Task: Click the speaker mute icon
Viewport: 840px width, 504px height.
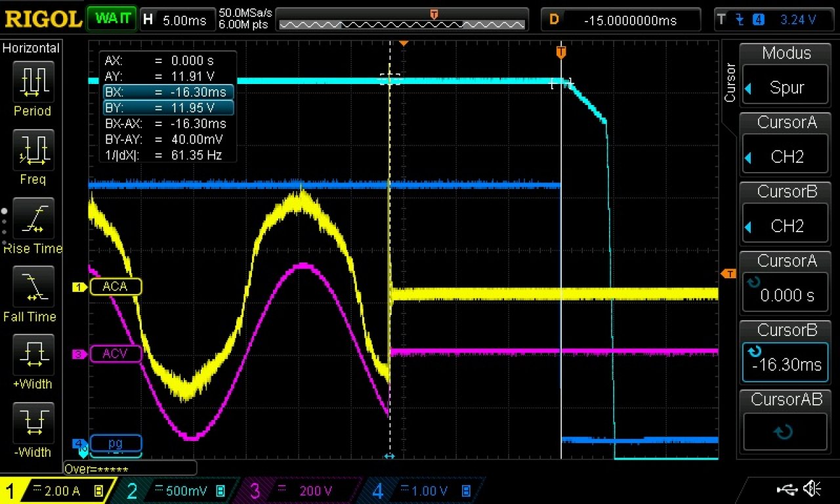Action: 812,488
